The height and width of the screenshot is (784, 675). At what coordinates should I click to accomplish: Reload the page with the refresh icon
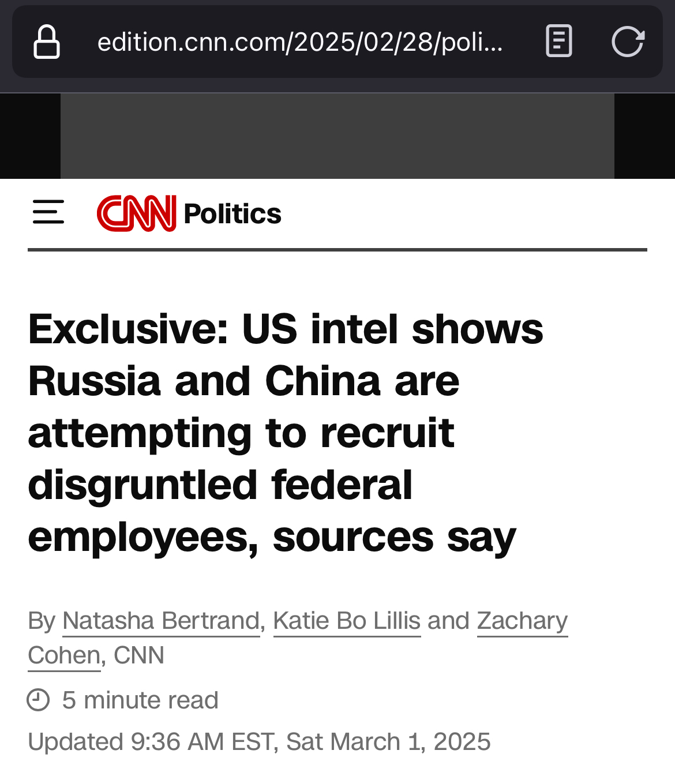click(627, 42)
